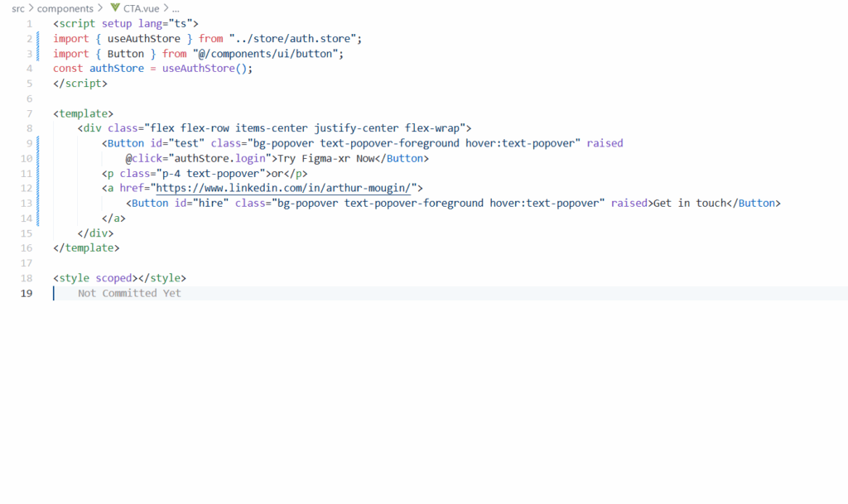
Task: Expand chevron after CTA.vue breadcrumb
Action: coord(166,8)
